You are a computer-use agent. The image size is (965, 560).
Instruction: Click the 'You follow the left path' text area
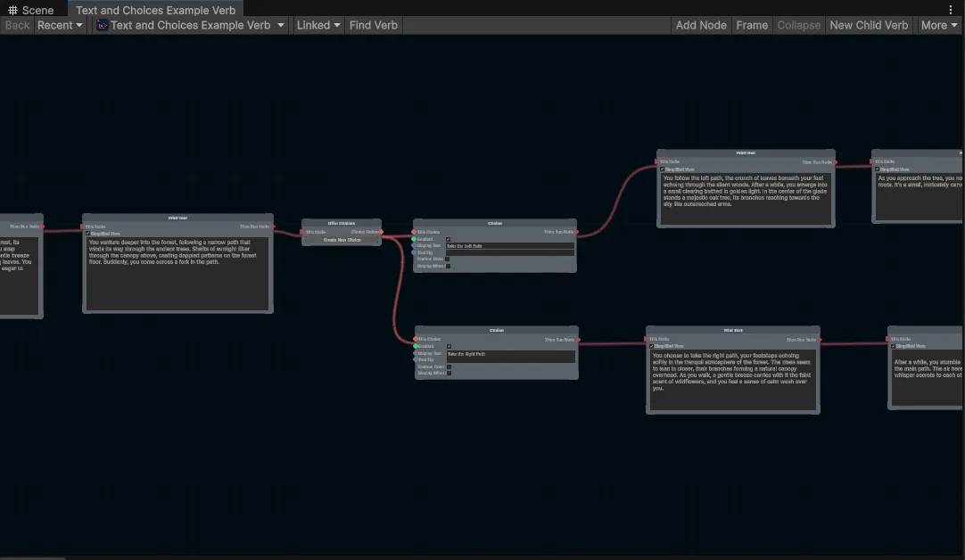pos(746,198)
